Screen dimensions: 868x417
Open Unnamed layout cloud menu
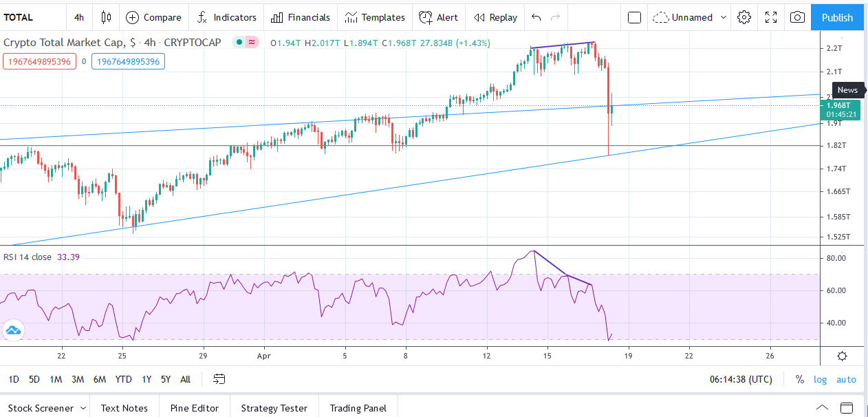[684, 17]
